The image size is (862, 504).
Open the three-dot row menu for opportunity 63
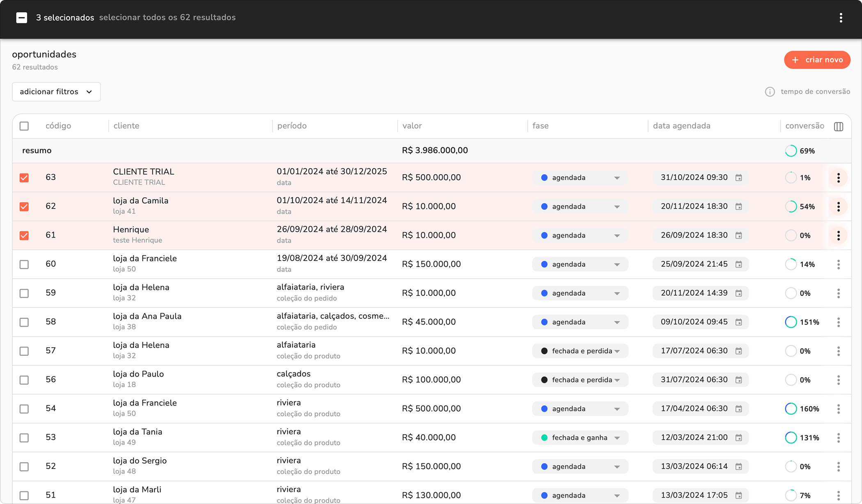point(838,178)
